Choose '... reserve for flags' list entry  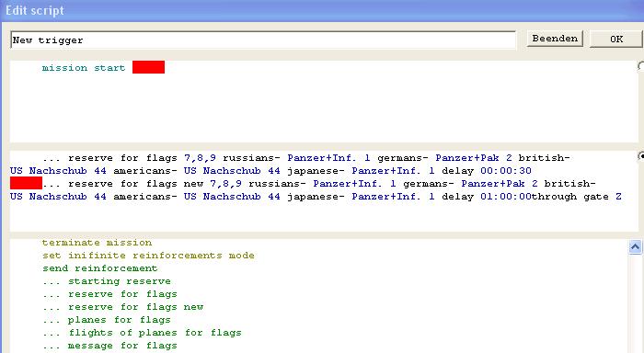pos(109,294)
